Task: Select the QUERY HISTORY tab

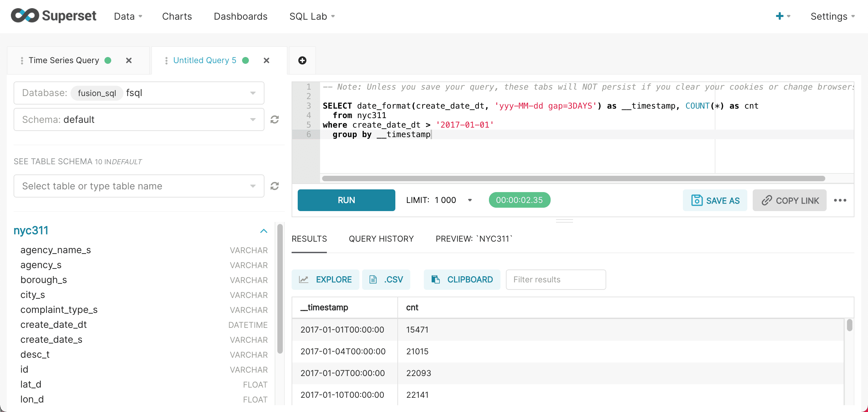Action: [381, 239]
